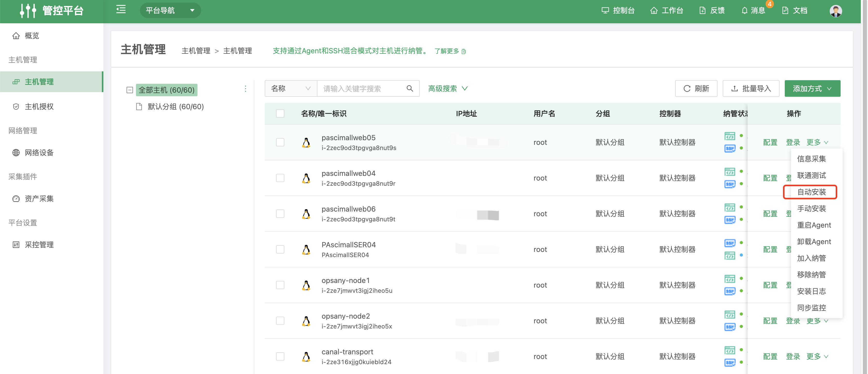868x374 pixels.
Task: Choose 同步监控 sync monitoring
Action: (x=811, y=308)
